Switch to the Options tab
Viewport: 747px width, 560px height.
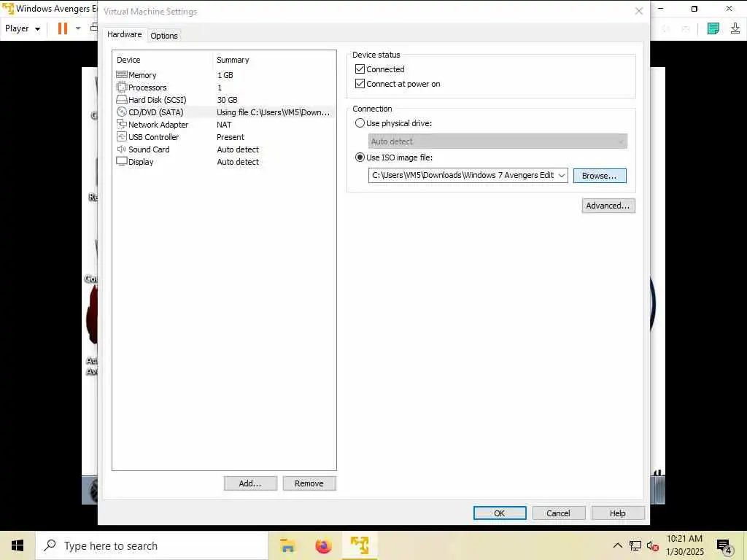[x=164, y=36]
